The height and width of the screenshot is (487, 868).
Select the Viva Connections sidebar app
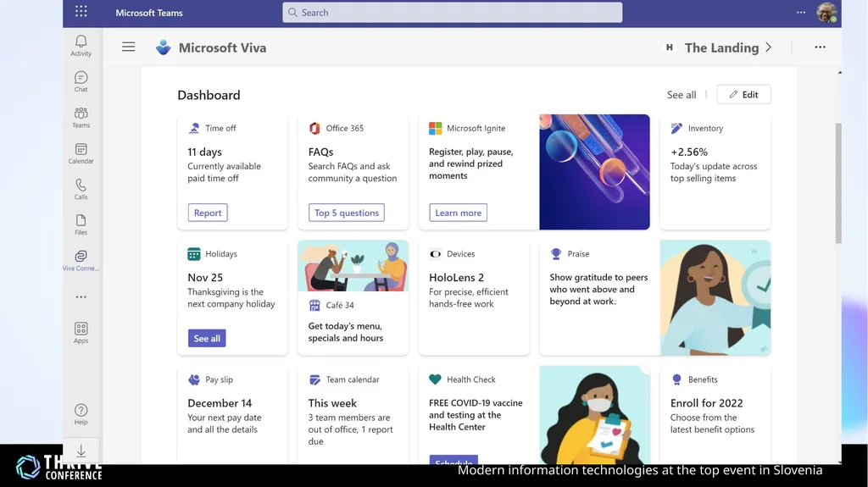click(x=81, y=261)
